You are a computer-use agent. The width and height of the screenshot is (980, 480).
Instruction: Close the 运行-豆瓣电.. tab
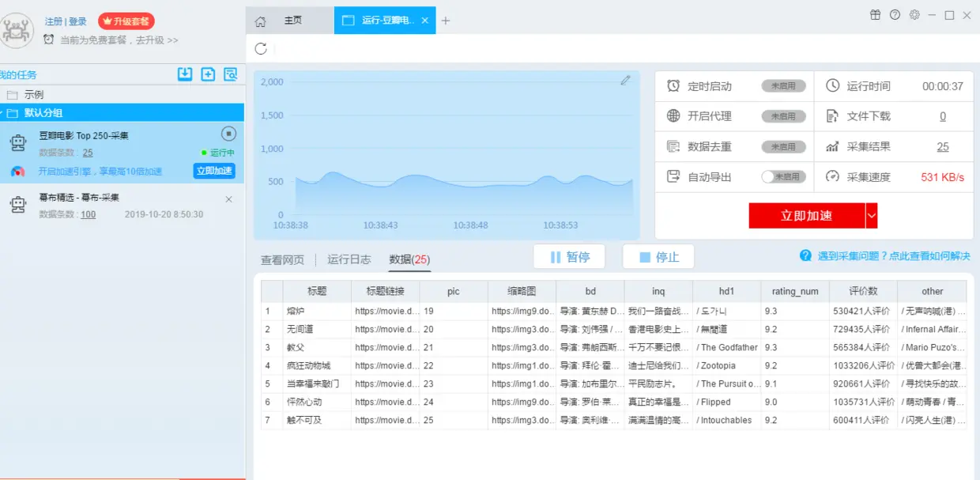[x=425, y=21]
